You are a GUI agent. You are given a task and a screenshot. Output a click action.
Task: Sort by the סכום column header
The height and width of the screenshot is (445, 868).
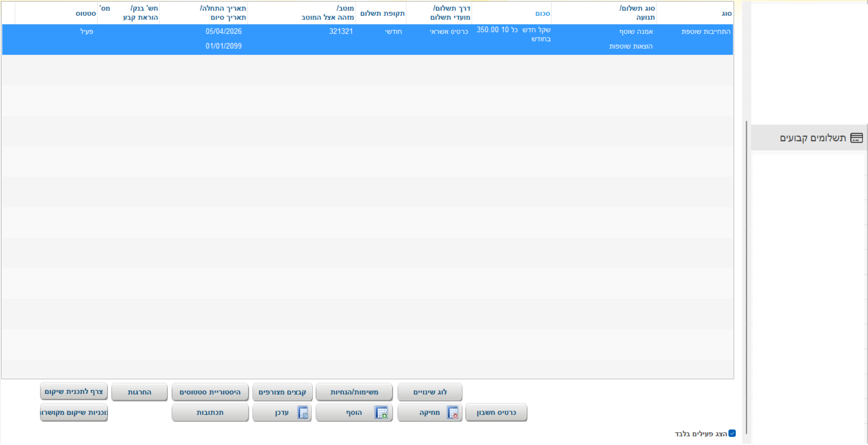(542, 14)
